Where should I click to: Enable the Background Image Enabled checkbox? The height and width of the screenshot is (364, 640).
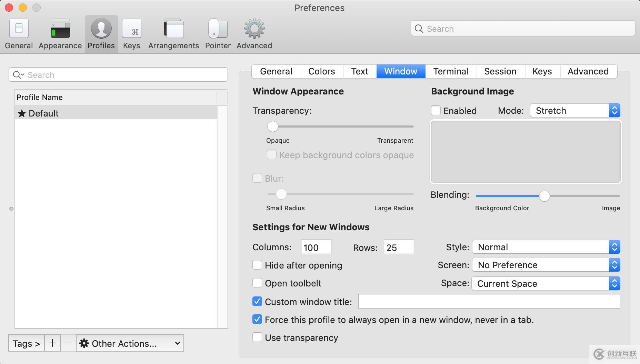coord(436,110)
